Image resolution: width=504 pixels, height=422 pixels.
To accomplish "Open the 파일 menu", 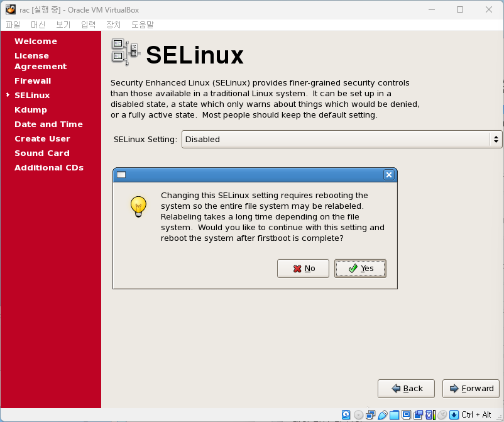I will click(x=13, y=25).
